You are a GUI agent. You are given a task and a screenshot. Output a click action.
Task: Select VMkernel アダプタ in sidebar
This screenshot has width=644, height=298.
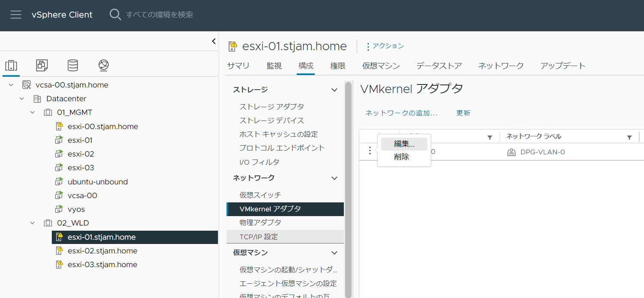[x=285, y=209]
